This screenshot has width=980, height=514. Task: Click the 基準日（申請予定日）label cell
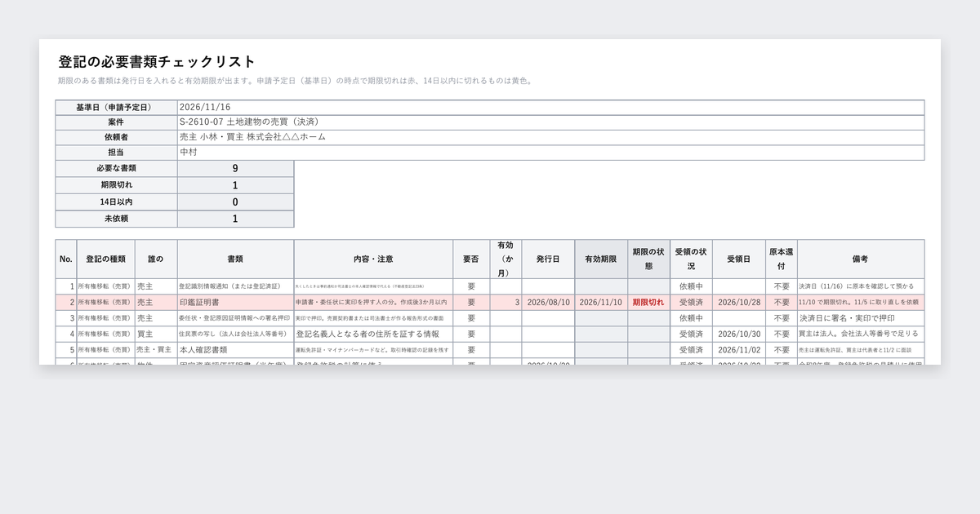[116, 107]
